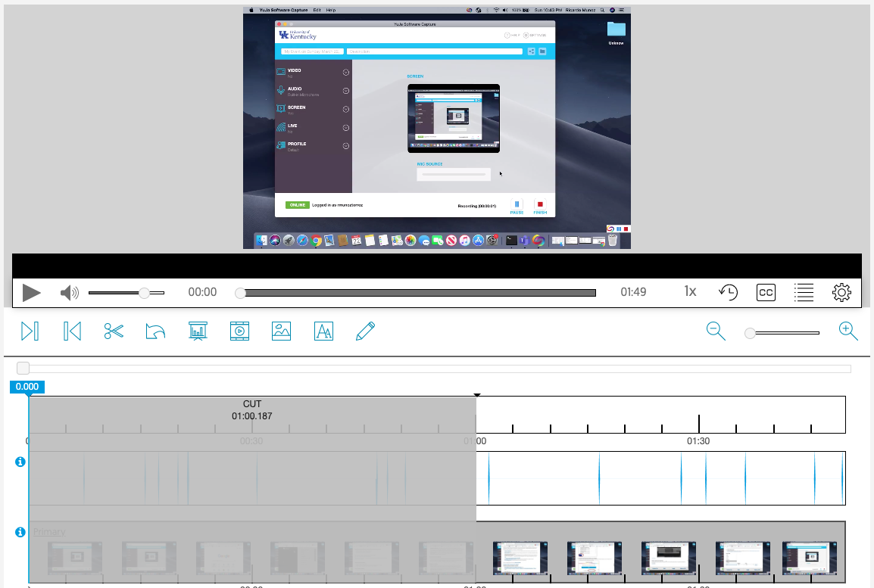874x588 pixels.
Task: Play the video in the player
Action: click(x=31, y=292)
